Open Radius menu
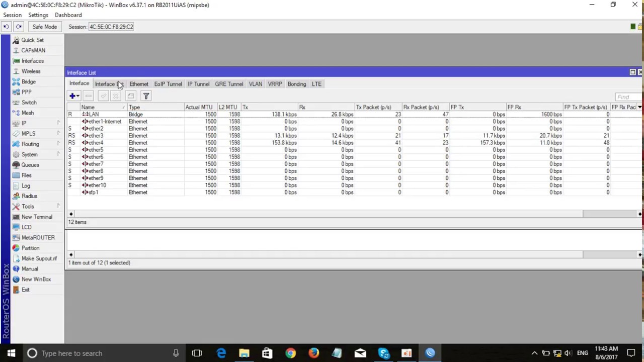 click(x=29, y=196)
